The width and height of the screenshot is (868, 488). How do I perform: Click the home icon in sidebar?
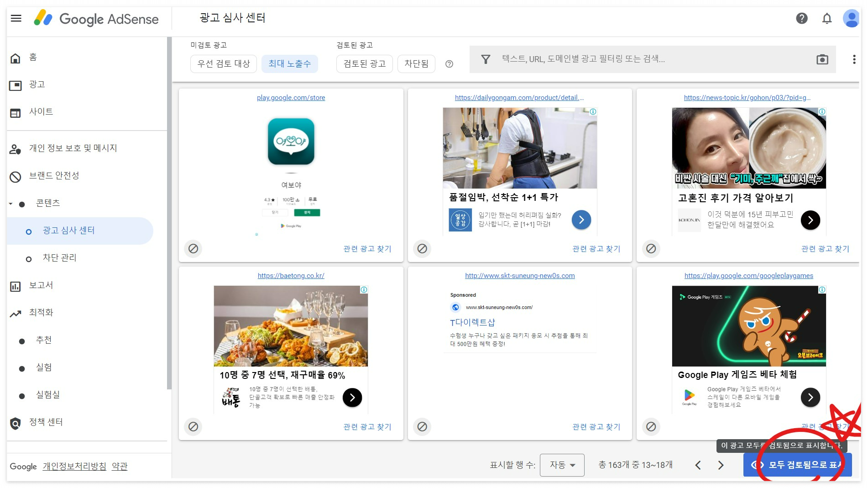[x=16, y=58]
